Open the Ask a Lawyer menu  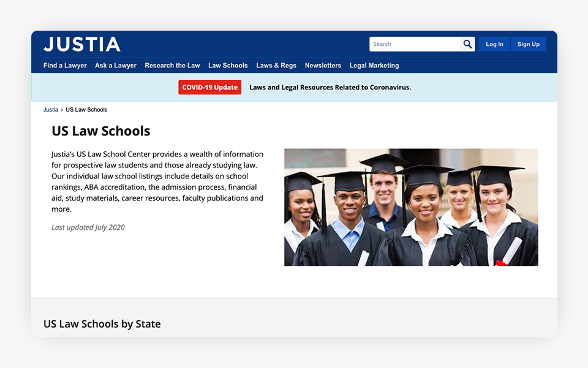click(116, 66)
